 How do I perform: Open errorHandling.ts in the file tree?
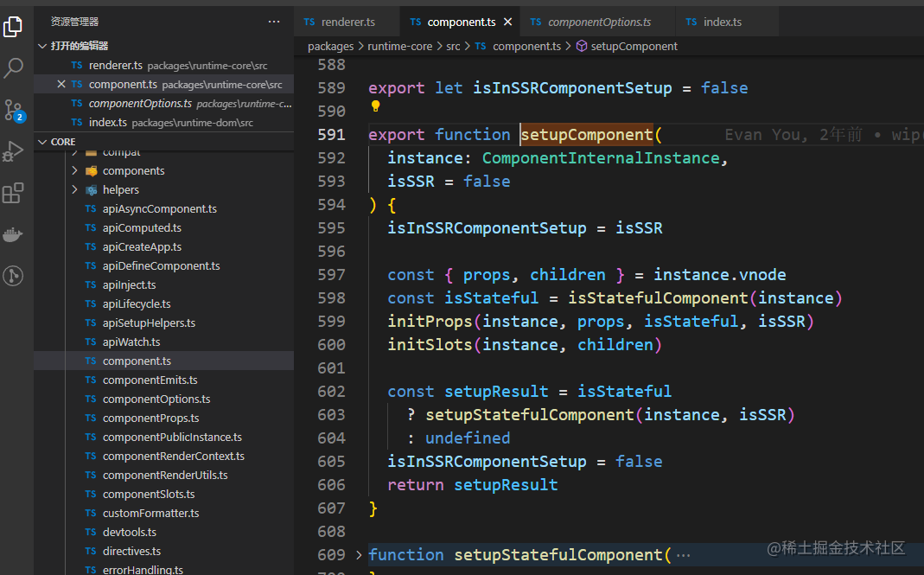point(164,569)
